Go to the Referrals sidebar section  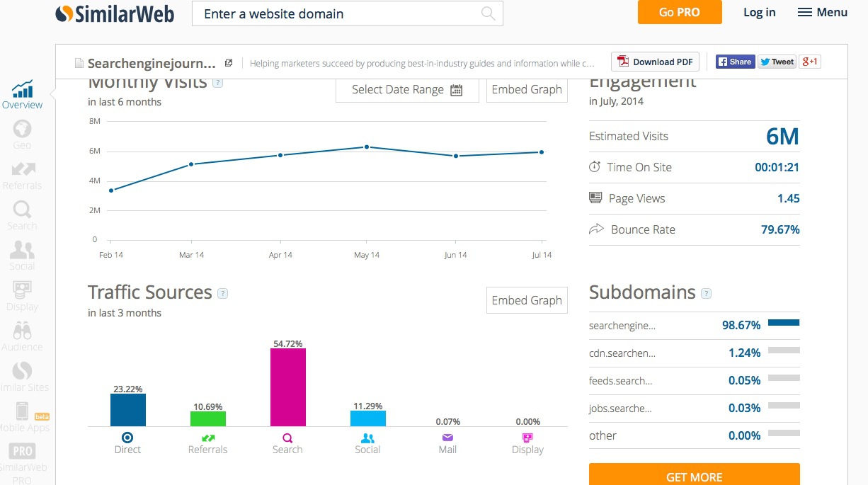[x=22, y=176]
